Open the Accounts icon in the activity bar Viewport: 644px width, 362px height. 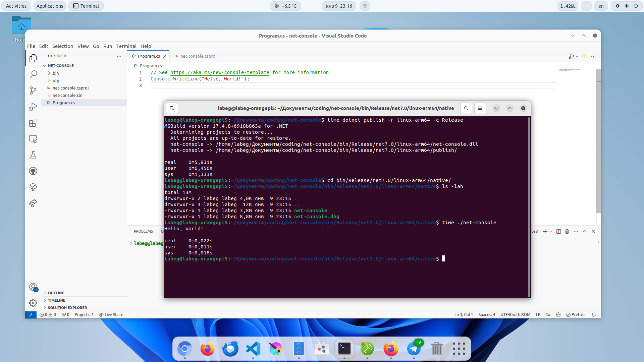(33, 287)
